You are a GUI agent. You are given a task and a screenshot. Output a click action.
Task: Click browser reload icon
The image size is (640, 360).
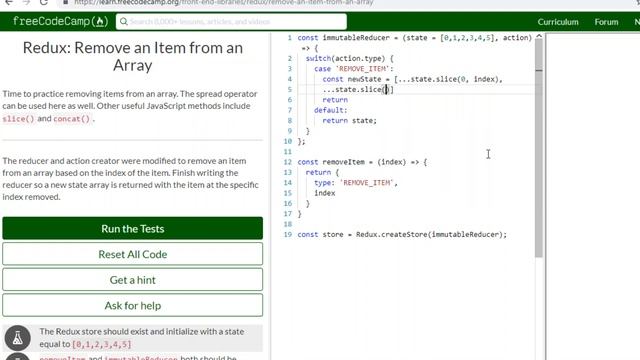(x=44, y=2)
